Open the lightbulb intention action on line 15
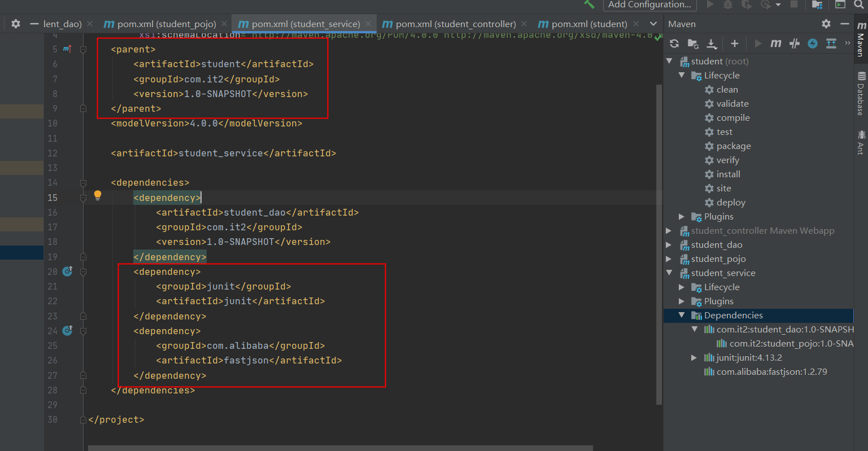The width and height of the screenshot is (868, 451). pyautogui.click(x=98, y=195)
